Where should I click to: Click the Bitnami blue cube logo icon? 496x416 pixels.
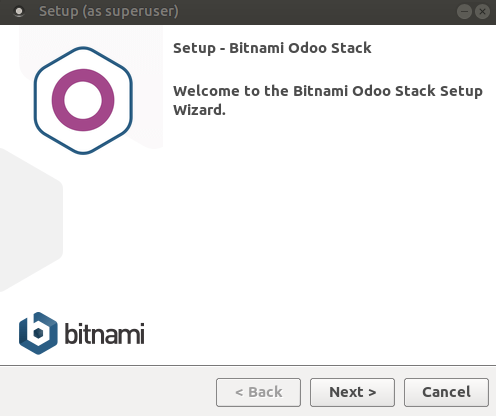point(38,333)
